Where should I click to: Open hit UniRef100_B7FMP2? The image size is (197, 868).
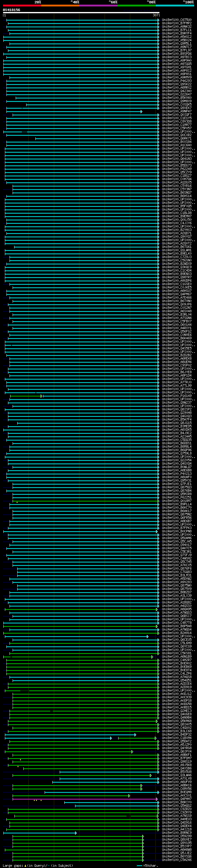point(177,23)
